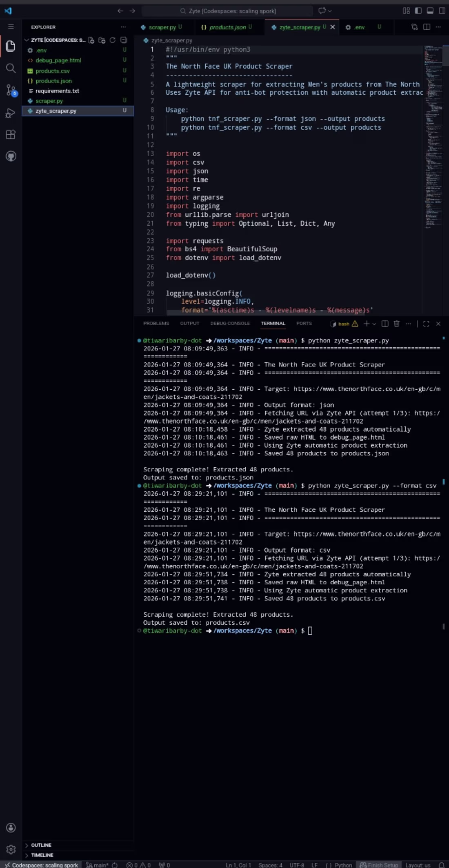Show errors and warnings count
This screenshot has width=449, height=868.
pyautogui.click(x=138, y=865)
